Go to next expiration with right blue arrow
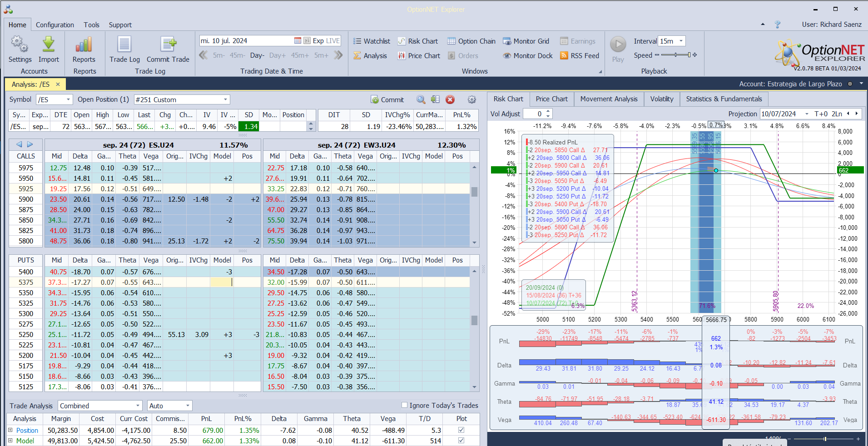This screenshot has height=446, width=868. [x=30, y=144]
